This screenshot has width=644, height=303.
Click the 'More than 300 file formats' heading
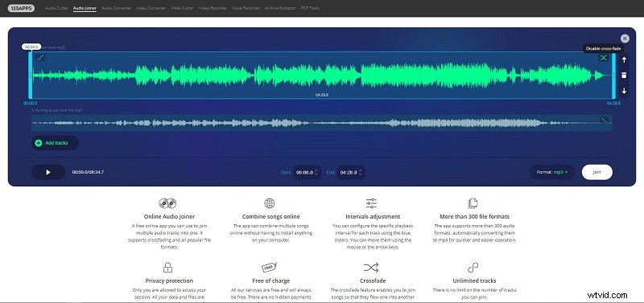(474, 216)
